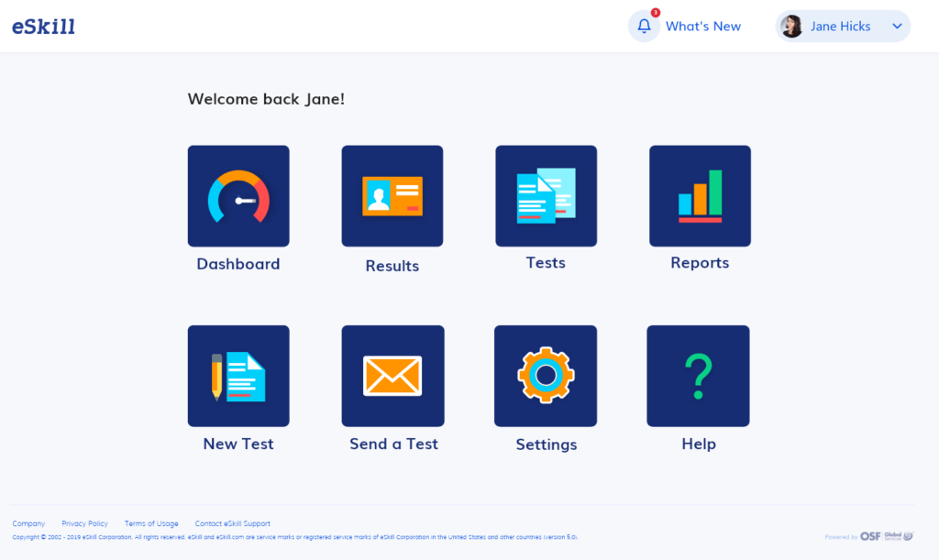Click the notification bell icon
The image size is (939, 560).
(x=644, y=27)
